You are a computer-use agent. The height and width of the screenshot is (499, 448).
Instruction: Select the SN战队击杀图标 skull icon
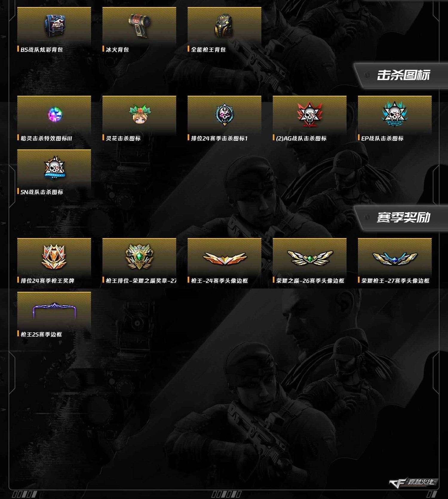(54, 168)
